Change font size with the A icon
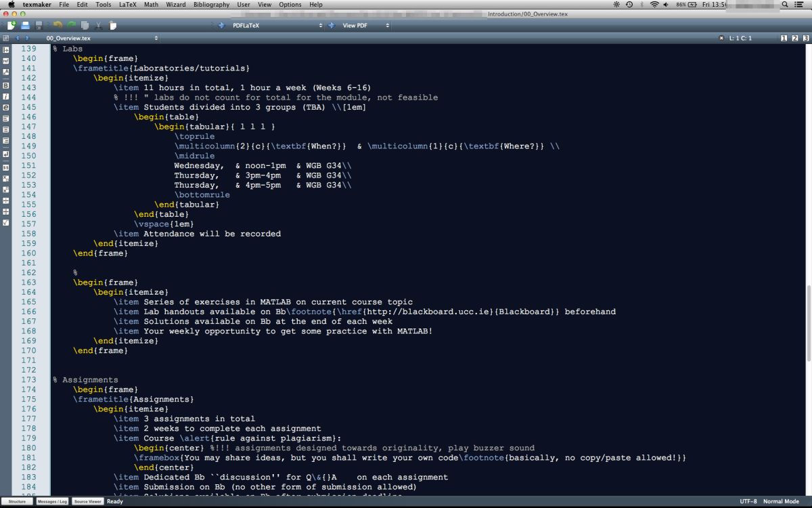Viewport: 812px width, 508px height. pos(5,72)
